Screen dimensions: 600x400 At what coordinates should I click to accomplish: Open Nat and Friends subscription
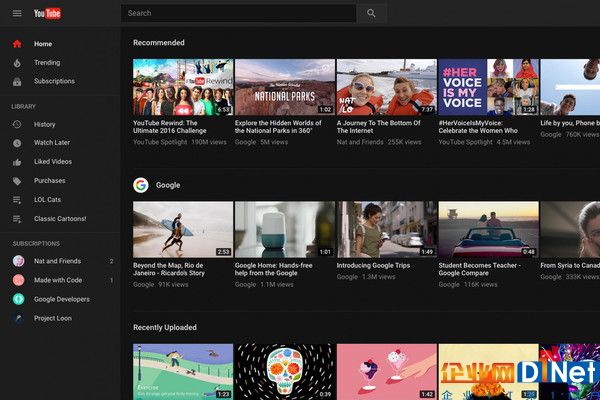pyautogui.click(x=57, y=261)
